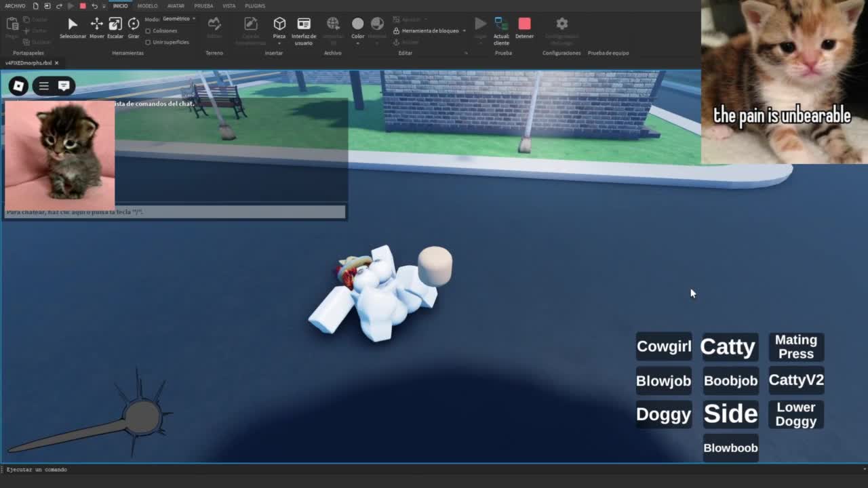
Task: Toggle the hamburger list button in viewport
Action: click(43, 86)
